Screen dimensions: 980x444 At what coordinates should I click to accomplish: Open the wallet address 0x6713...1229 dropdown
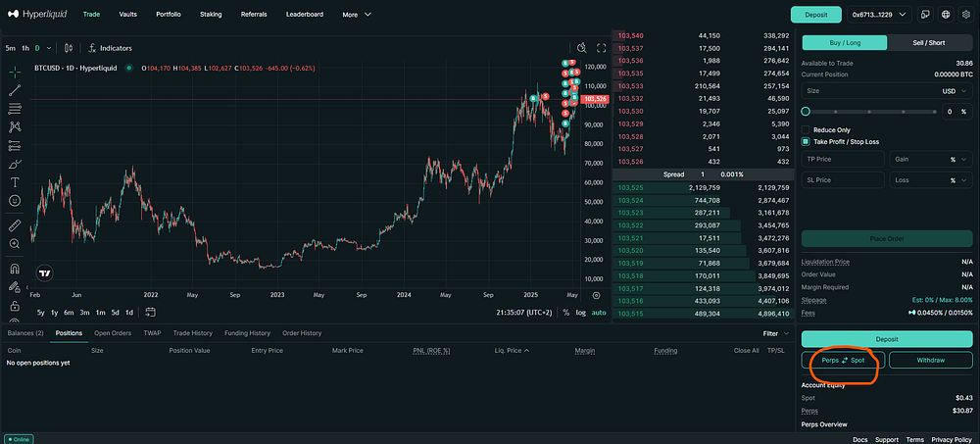880,15
